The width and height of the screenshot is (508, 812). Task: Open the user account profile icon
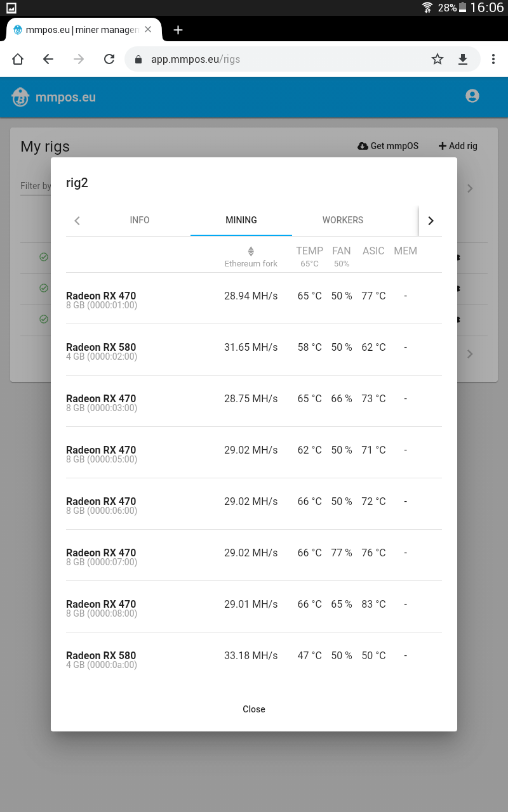point(472,96)
